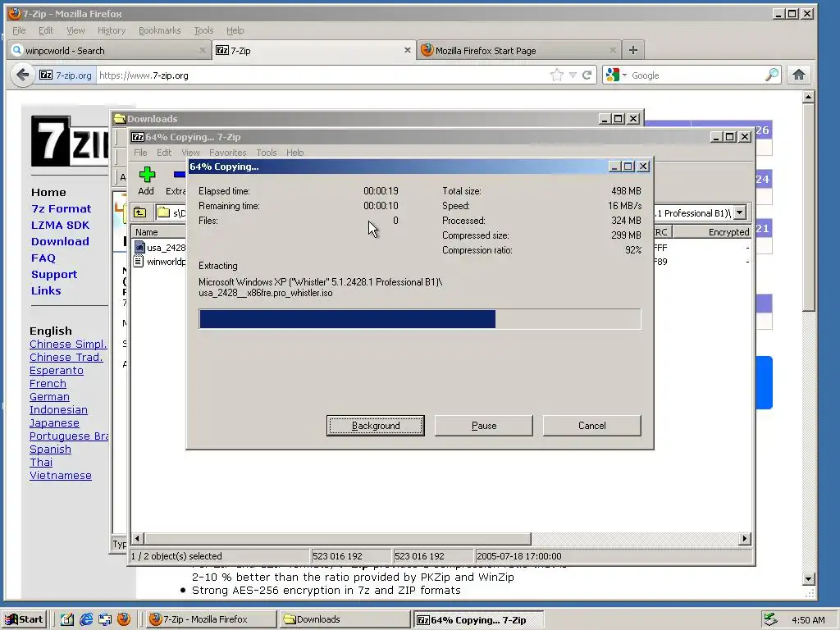Click the copying progress bar
The width and height of the screenshot is (840, 630).
(x=419, y=319)
